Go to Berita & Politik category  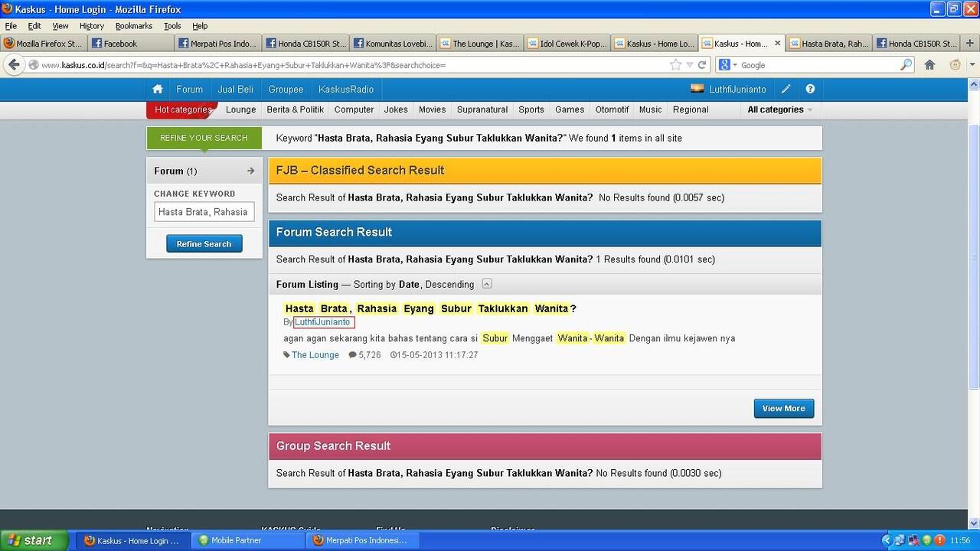coord(296,109)
